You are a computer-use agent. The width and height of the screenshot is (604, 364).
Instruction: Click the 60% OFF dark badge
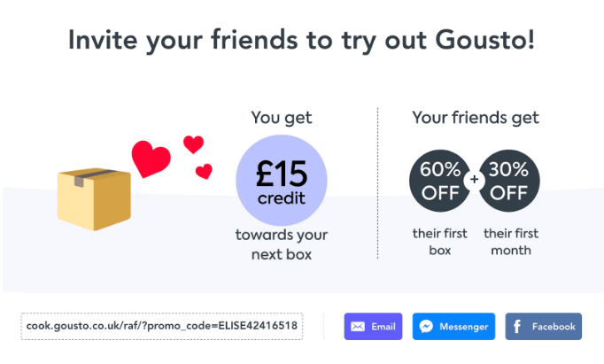438,180
